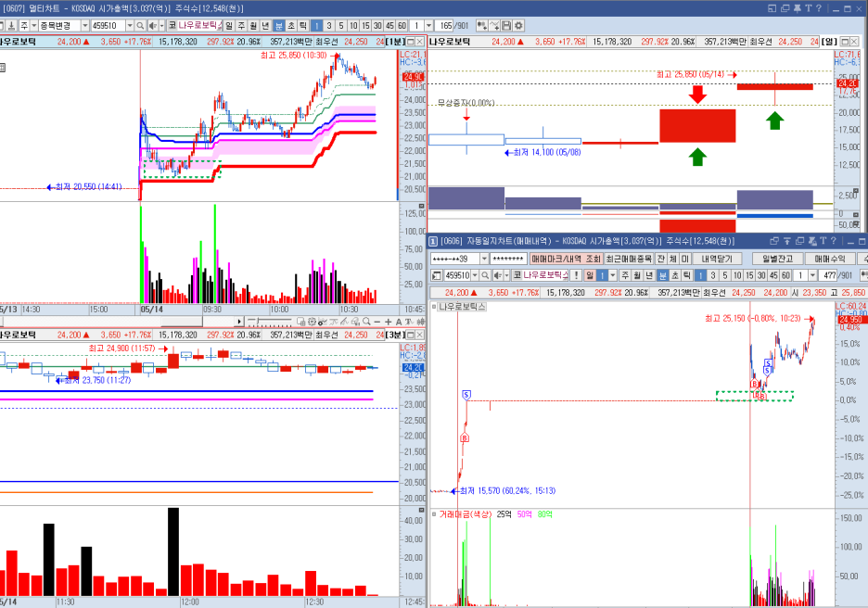Open chart settings gear in multi-chart toolbar
868x608 pixels.
(x=518, y=25)
